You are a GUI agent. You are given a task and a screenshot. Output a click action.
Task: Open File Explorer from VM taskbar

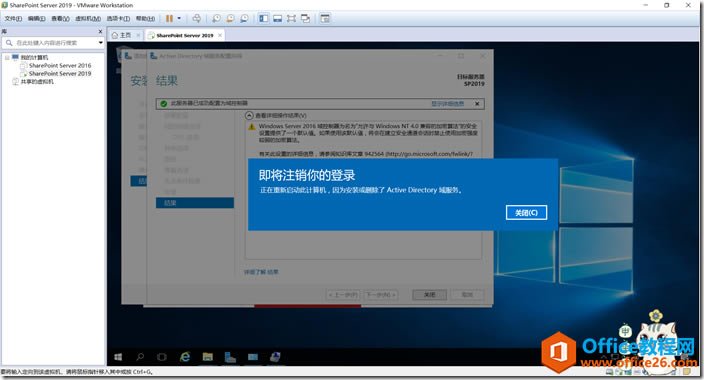[207, 357]
